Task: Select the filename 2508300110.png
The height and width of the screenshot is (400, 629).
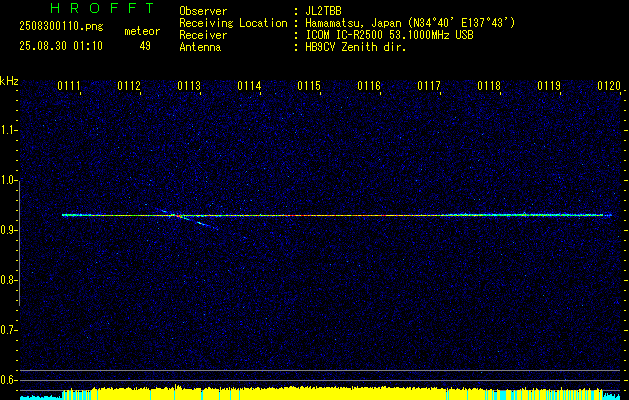Action: (x=61, y=27)
